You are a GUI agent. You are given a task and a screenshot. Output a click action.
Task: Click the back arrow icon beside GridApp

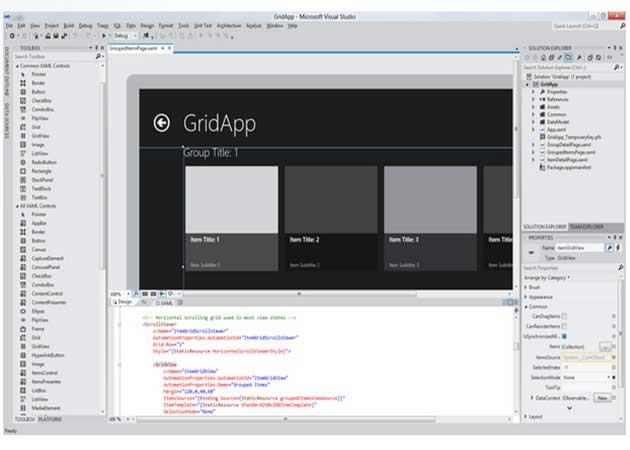click(x=161, y=122)
